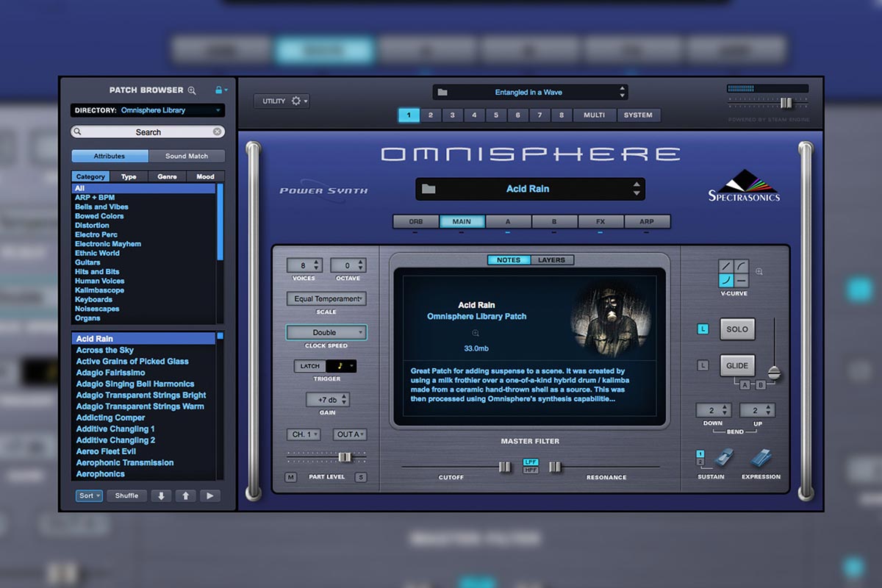Toggle the M mute button at Part Level

click(x=291, y=478)
